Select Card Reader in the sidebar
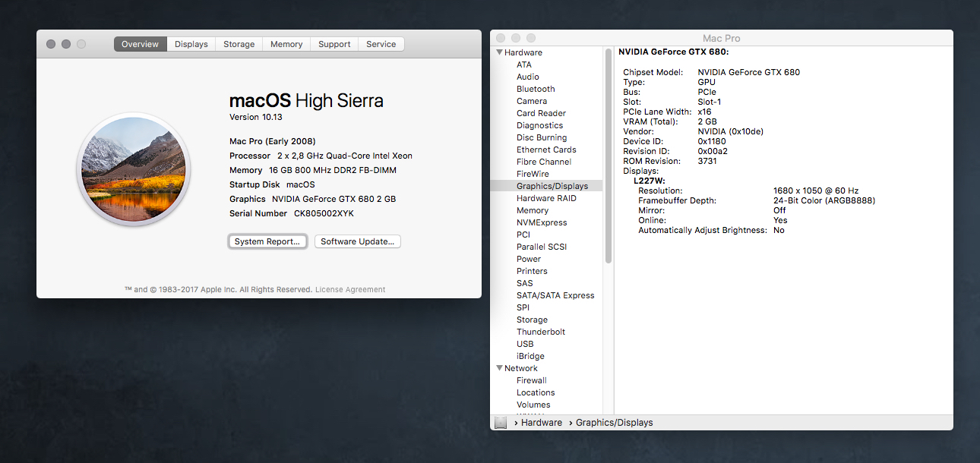980x463 pixels. [x=542, y=113]
